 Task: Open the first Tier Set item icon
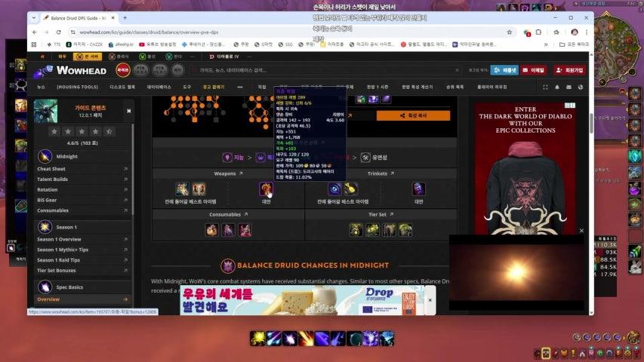[x=356, y=230]
